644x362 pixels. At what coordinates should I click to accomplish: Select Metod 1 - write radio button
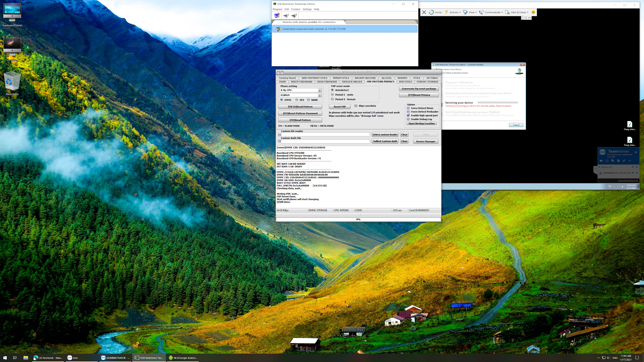point(332,95)
